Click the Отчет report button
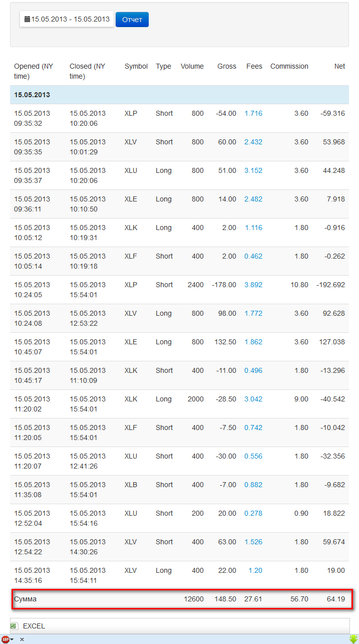 point(132,20)
